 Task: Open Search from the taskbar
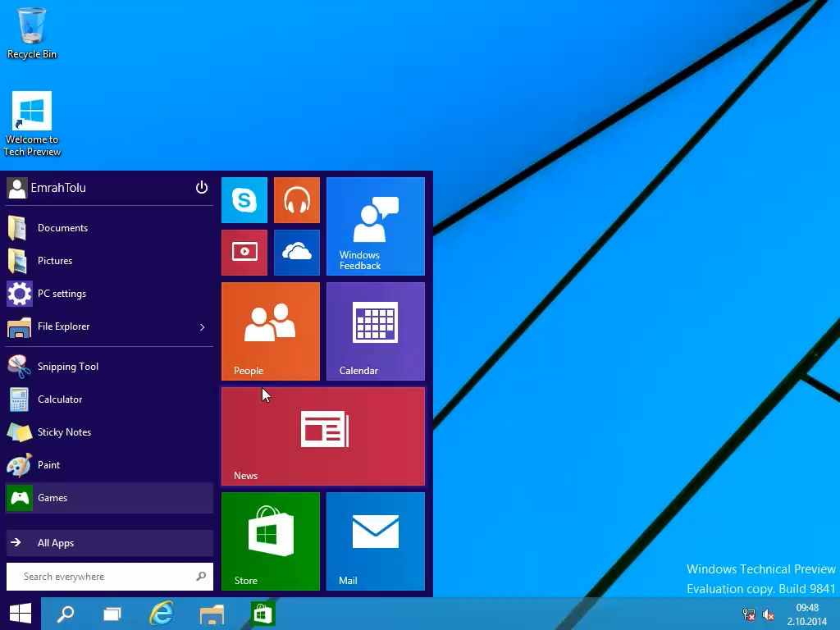click(66, 614)
